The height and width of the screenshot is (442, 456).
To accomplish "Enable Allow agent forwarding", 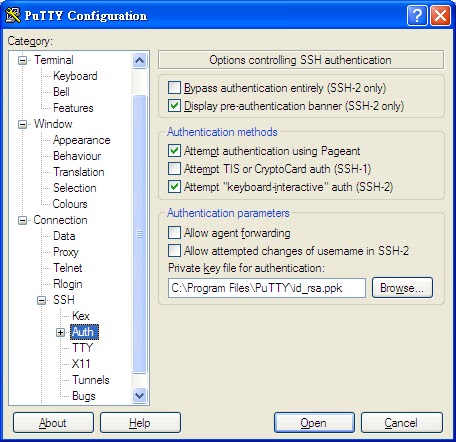I will tap(174, 233).
